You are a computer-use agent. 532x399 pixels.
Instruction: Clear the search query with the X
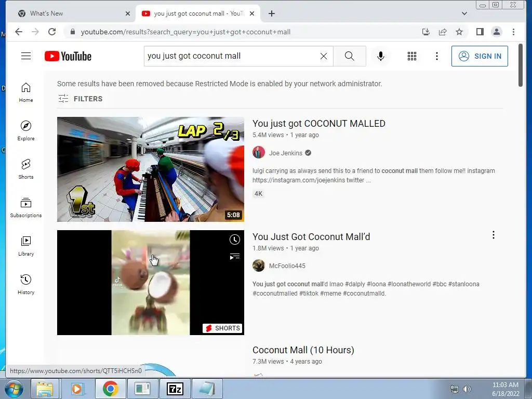pyautogui.click(x=324, y=56)
